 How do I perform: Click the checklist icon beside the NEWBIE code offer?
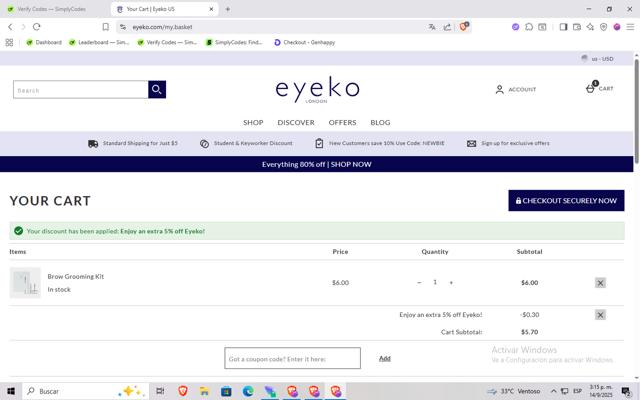point(319,143)
